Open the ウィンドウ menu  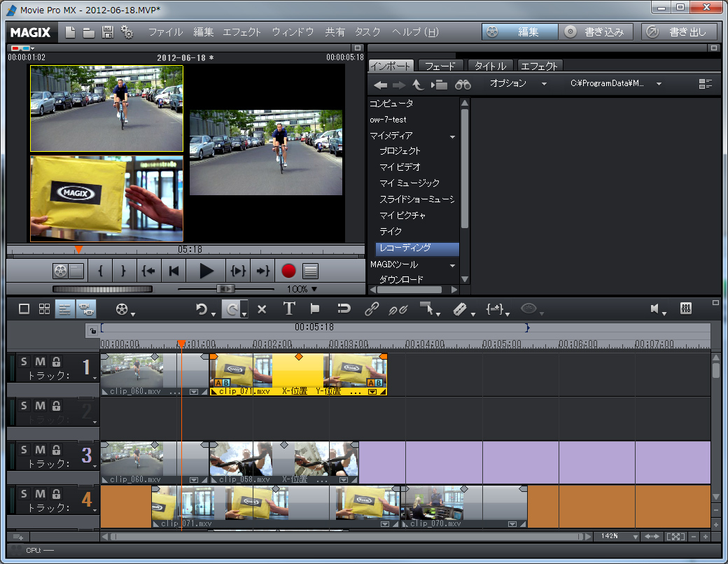pos(293,32)
